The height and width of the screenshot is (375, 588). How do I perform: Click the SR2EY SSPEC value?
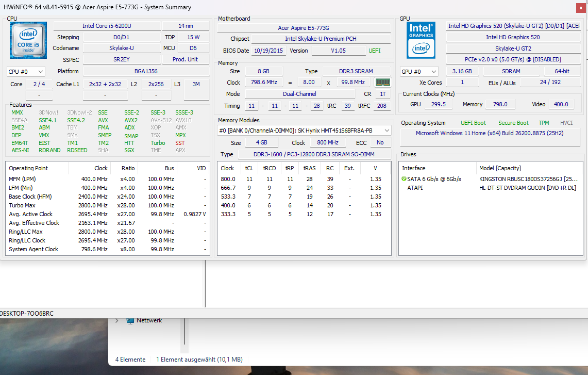(122, 59)
